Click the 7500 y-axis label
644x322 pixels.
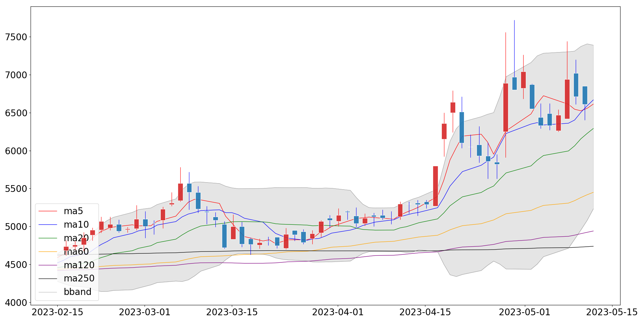tap(16, 37)
